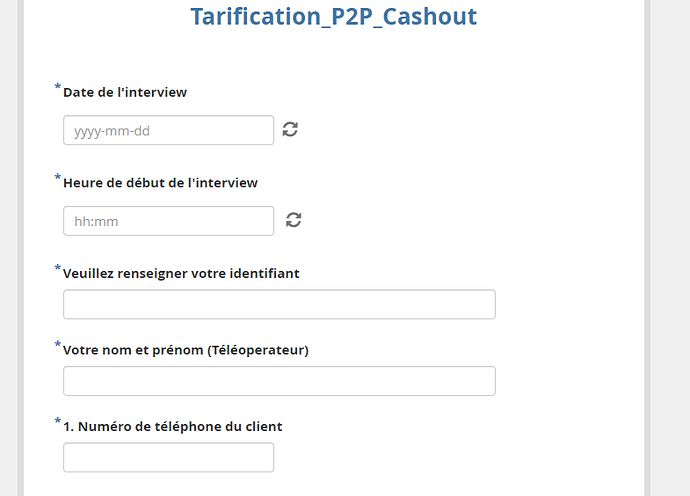The width and height of the screenshot is (690, 496).
Task: Click the gray margin right of the form
Action: (670, 250)
